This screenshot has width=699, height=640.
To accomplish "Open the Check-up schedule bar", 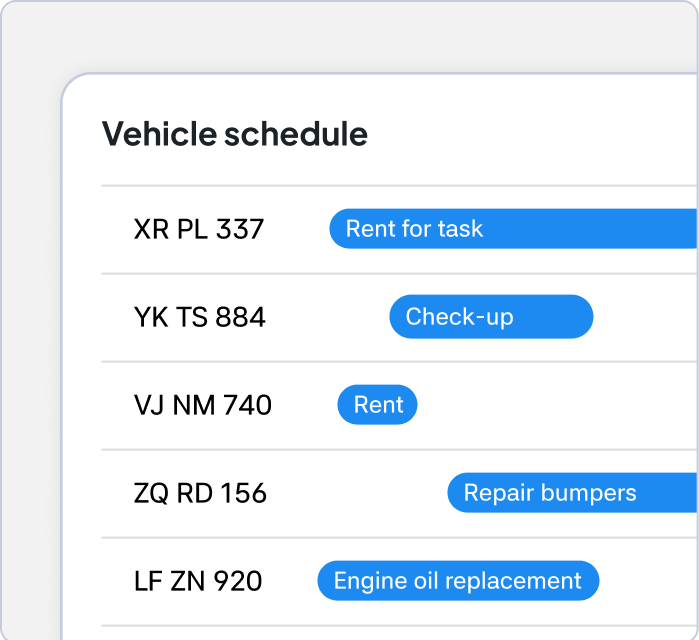I will pyautogui.click(x=490, y=317).
